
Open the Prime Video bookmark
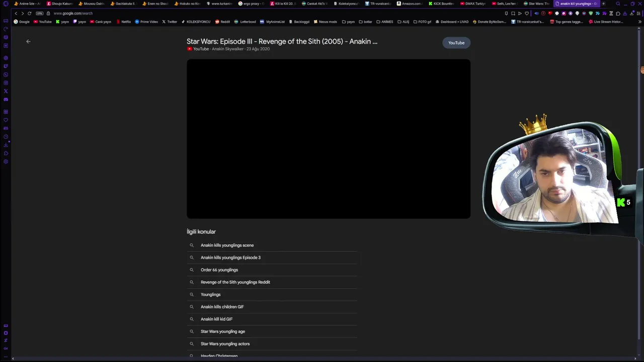coord(146,22)
